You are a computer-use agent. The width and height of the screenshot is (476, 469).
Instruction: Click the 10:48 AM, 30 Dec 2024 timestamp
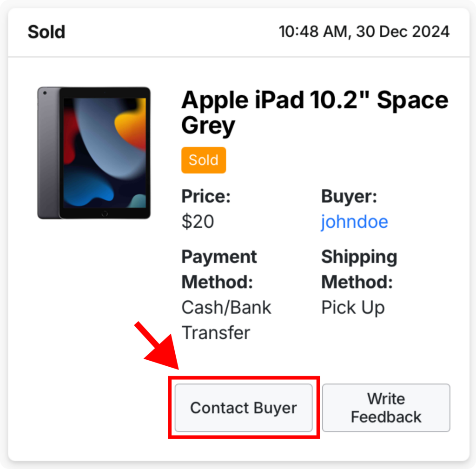pyautogui.click(x=364, y=32)
